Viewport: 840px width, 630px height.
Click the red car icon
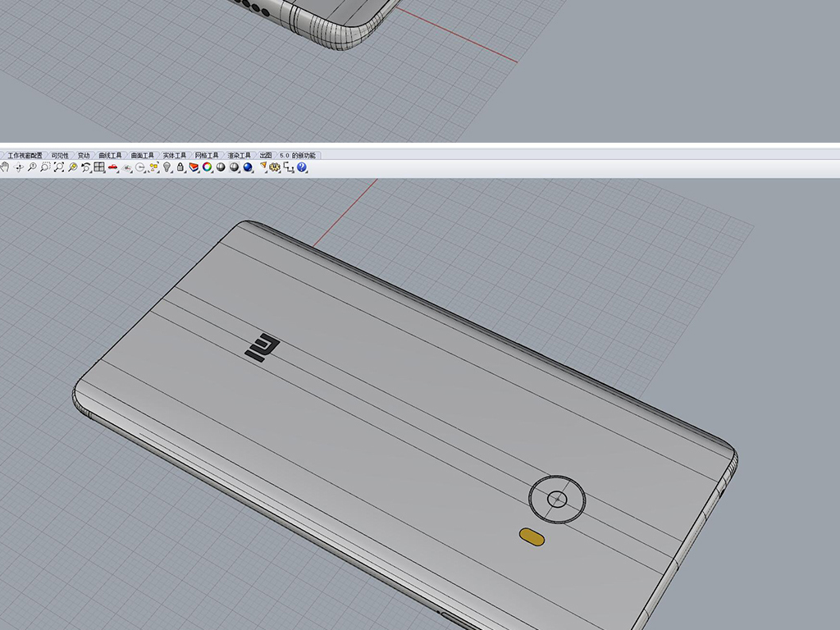point(112,167)
